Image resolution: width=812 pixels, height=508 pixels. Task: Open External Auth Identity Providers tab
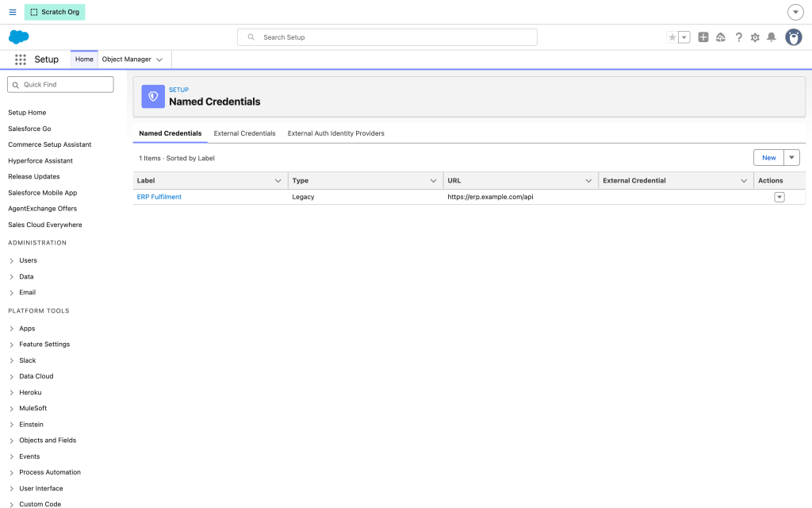tap(336, 133)
